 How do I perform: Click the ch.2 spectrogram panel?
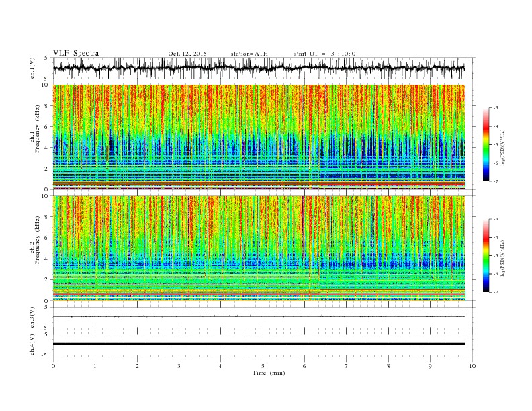click(259, 248)
